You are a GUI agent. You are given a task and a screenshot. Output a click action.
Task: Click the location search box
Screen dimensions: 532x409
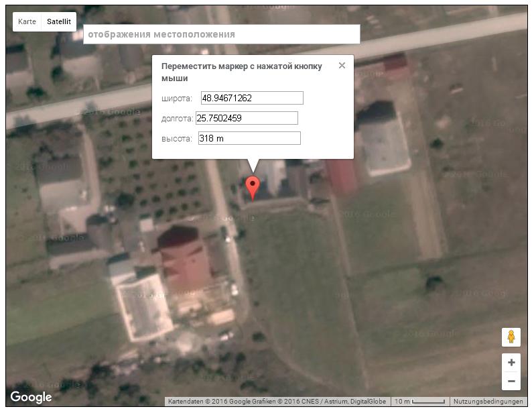pyautogui.click(x=222, y=34)
